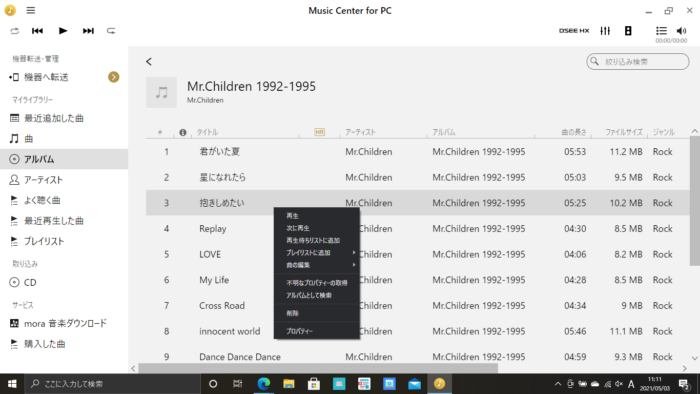Sort by the タイトル column header
Screen dimensions: 700x394
(207, 132)
